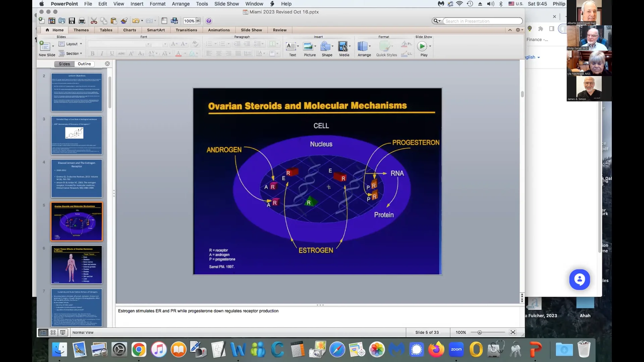Switch to Slide Sorter view icon

tap(53, 333)
